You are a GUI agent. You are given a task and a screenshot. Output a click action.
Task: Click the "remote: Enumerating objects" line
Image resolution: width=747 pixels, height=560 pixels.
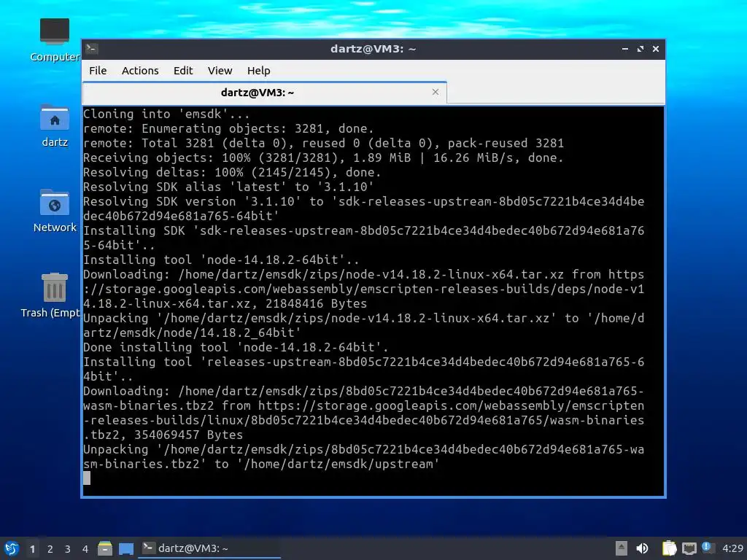(x=228, y=128)
